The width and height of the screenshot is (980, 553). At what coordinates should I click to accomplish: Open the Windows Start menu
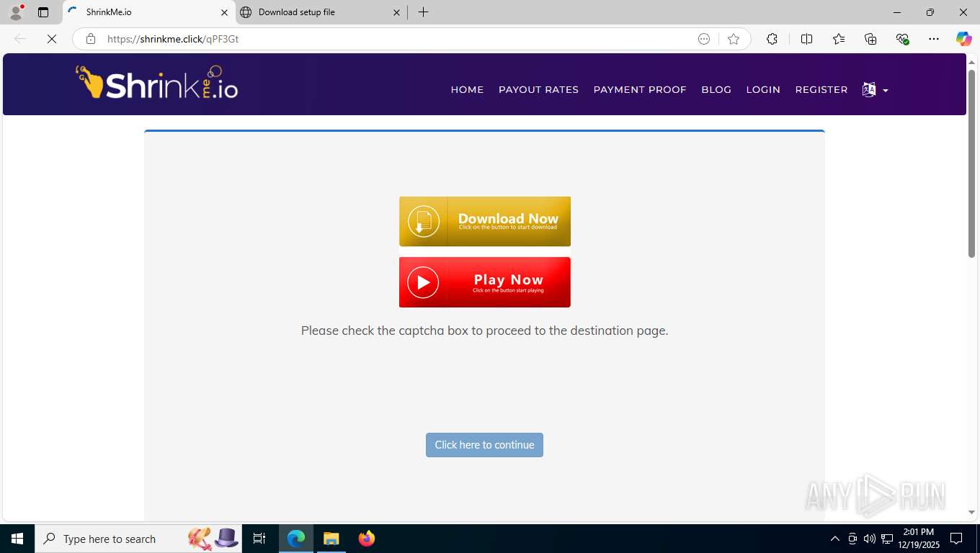(x=17, y=539)
